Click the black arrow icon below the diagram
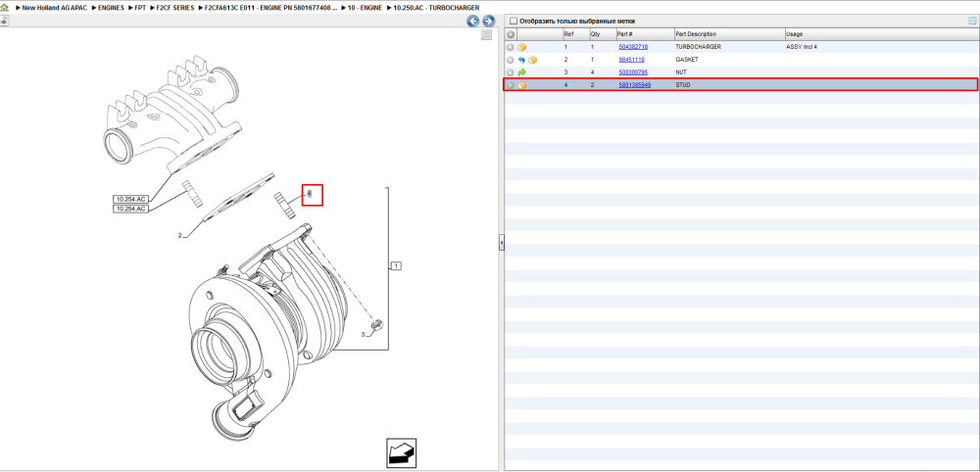Viewport: 980px width, 472px height. pyautogui.click(x=401, y=453)
